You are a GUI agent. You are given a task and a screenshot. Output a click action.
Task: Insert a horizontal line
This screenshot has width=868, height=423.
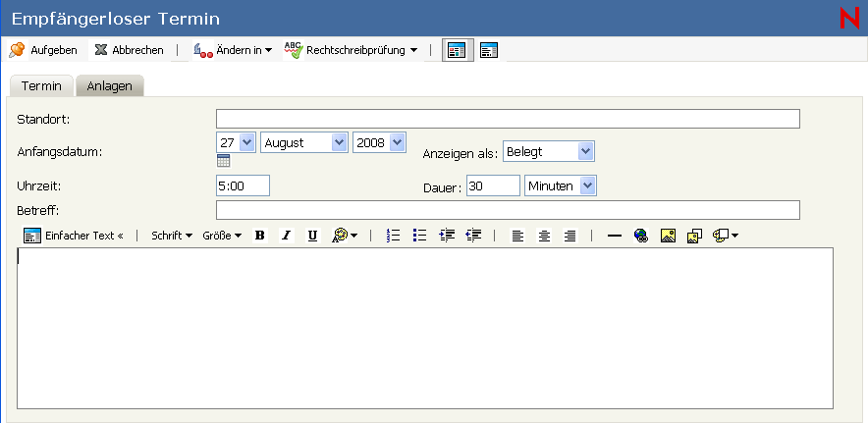click(615, 236)
